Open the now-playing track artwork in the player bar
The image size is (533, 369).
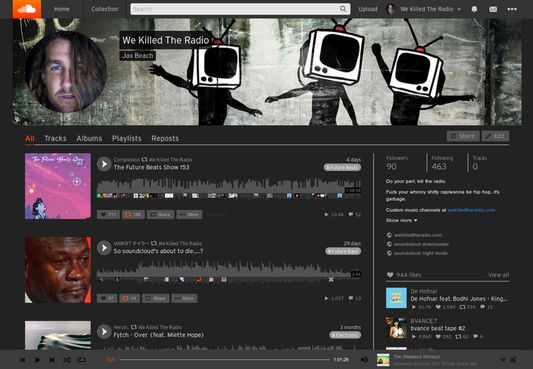point(383,359)
